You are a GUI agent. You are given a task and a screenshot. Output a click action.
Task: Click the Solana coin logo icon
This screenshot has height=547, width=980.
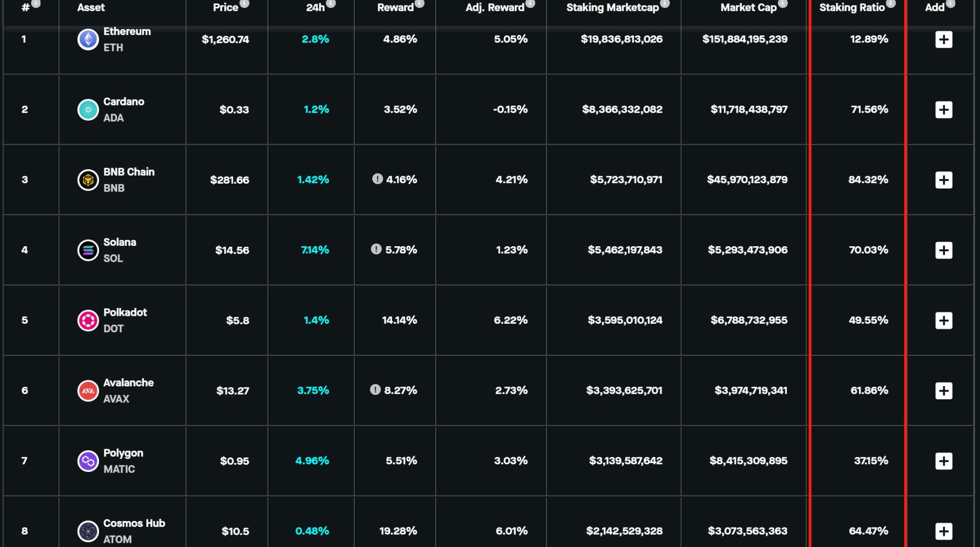[88, 250]
